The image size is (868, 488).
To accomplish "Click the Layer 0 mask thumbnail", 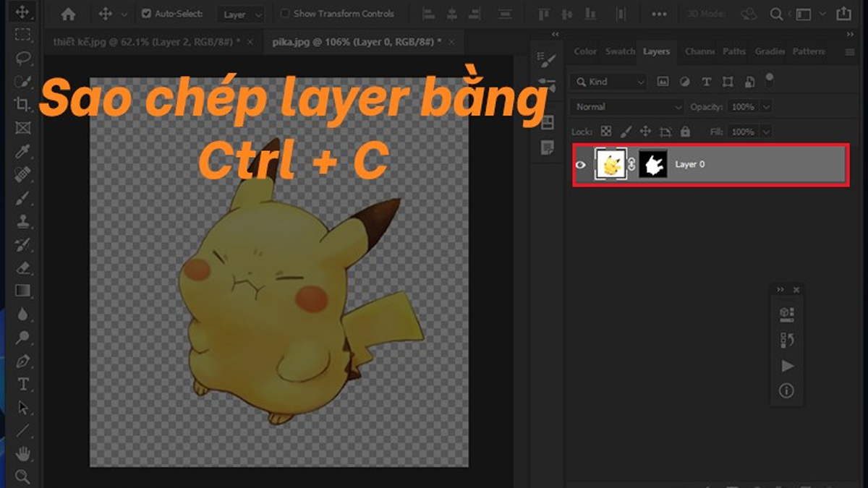I will coord(653,164).
